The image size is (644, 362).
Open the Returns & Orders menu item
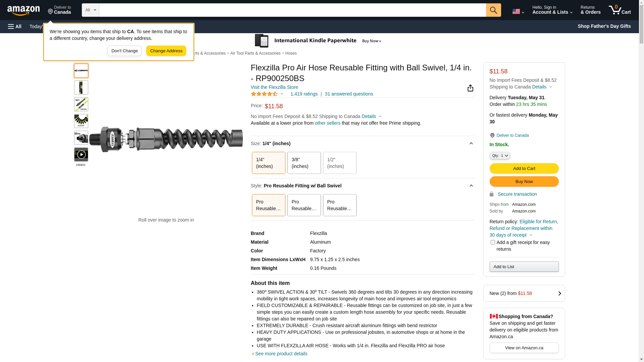590,10
